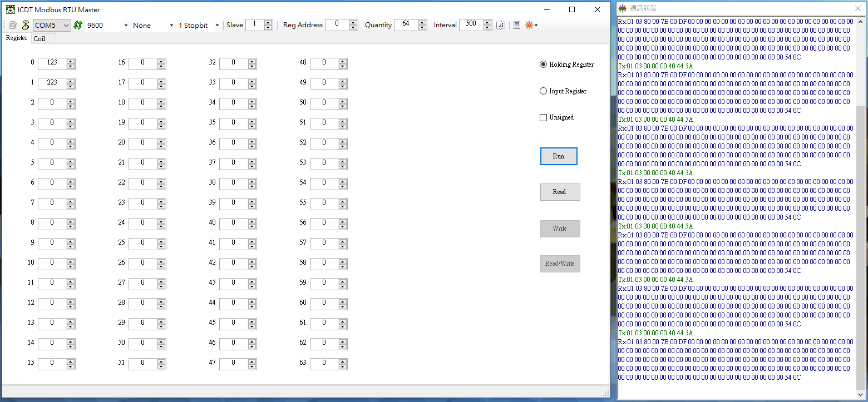Minimize the ICDT Modbus RTU Master window
The height and width of the screenshot is (402, 868).
pyautogui.click(x=547, y=9)
